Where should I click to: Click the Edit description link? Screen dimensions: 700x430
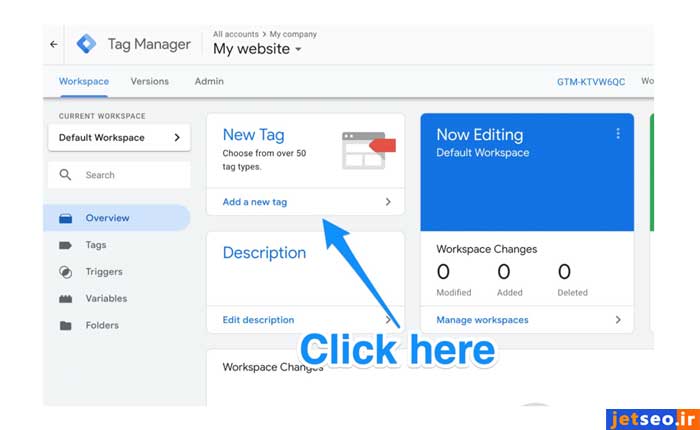pos(258,320)
